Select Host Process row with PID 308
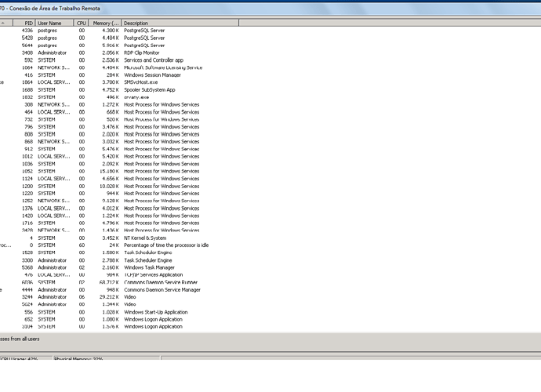This screenshot has width=541, height=392. point(119,104)
